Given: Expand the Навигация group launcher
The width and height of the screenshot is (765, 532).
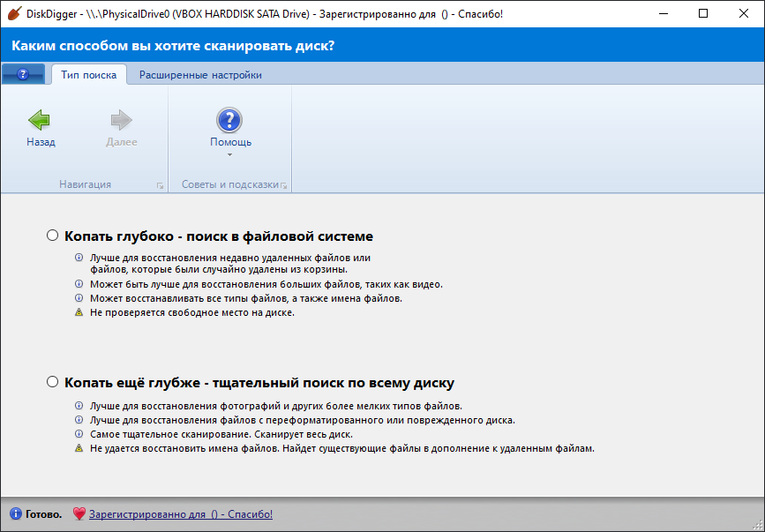Looking at the screenshot, I should coord(160,185).
